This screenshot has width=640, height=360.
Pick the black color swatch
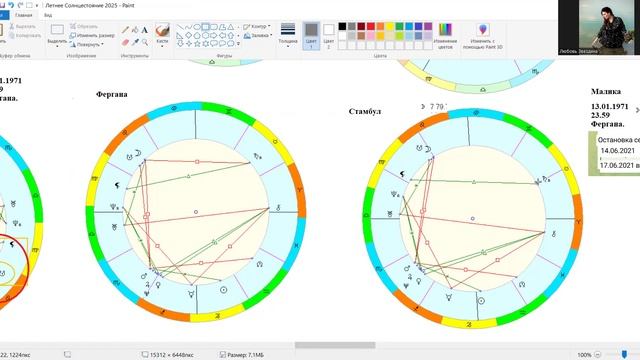(342, 27)
